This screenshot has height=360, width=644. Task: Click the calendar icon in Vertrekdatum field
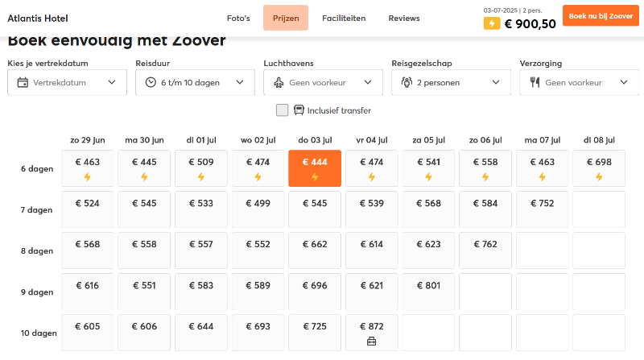[x=23, y=82]
